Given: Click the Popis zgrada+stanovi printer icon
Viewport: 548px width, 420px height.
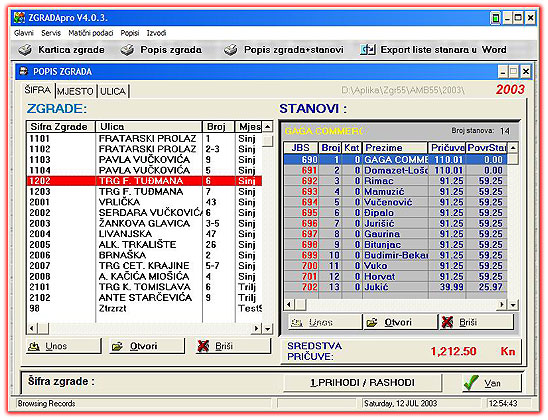Looking at the screenshot, I should click(231, 50).
